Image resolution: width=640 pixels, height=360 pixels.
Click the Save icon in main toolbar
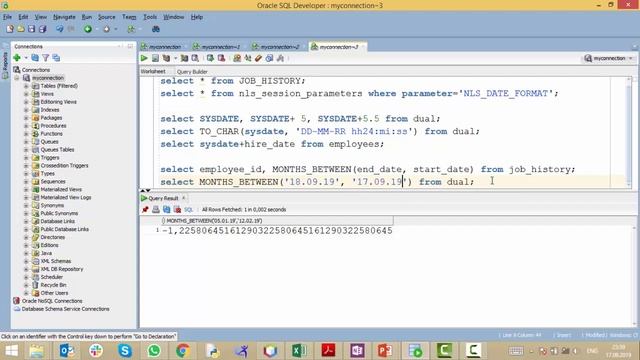click(31, 29)
